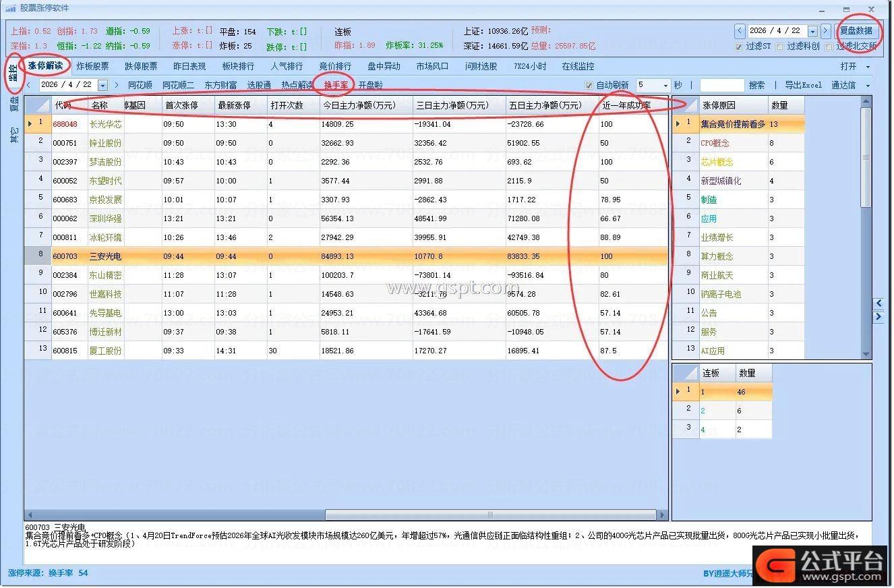Click select-all corner of main table
894x588 pixels.
pos(38,105)
